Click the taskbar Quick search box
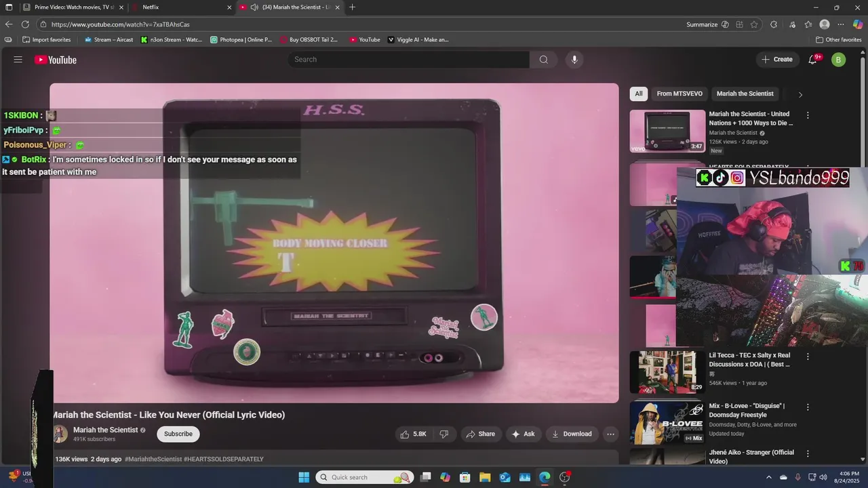Screen dimensions: 868x488 pos(365,477)
